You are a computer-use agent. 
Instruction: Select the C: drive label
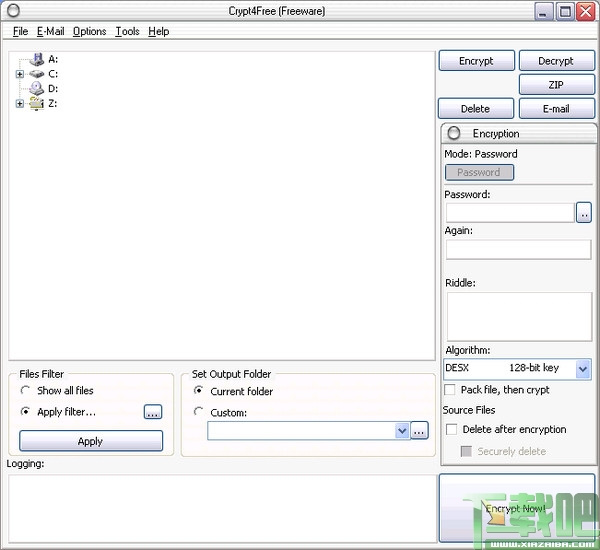coord(53,74)
